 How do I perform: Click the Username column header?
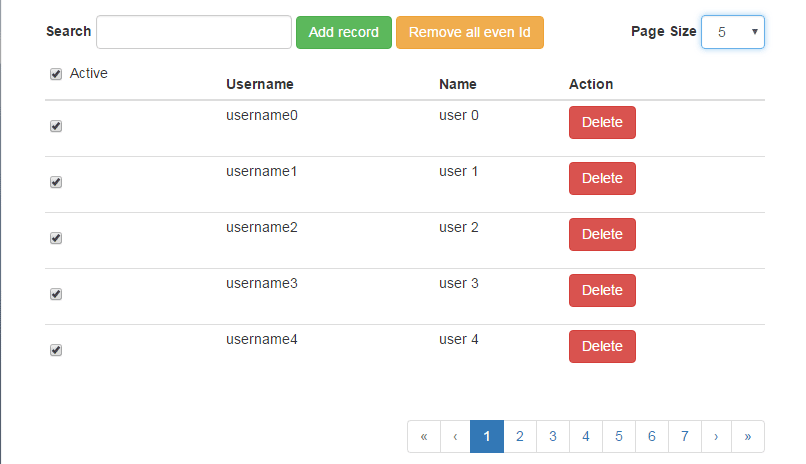(260, 84)
